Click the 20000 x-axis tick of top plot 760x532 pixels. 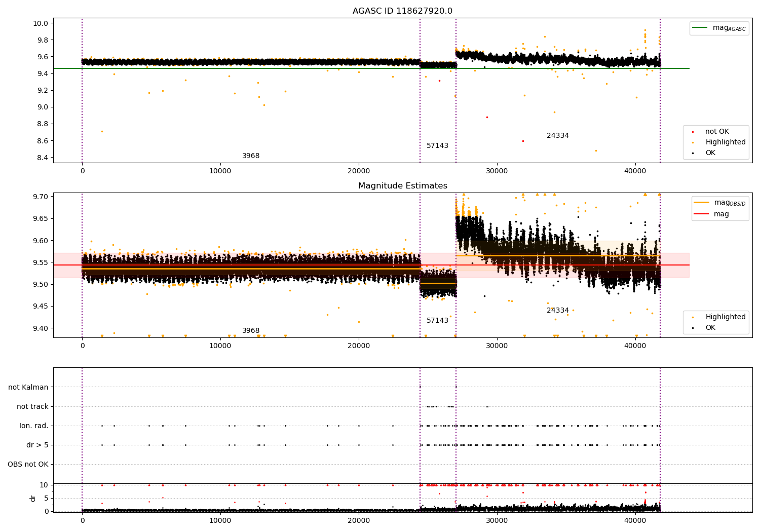coord(359,171)
